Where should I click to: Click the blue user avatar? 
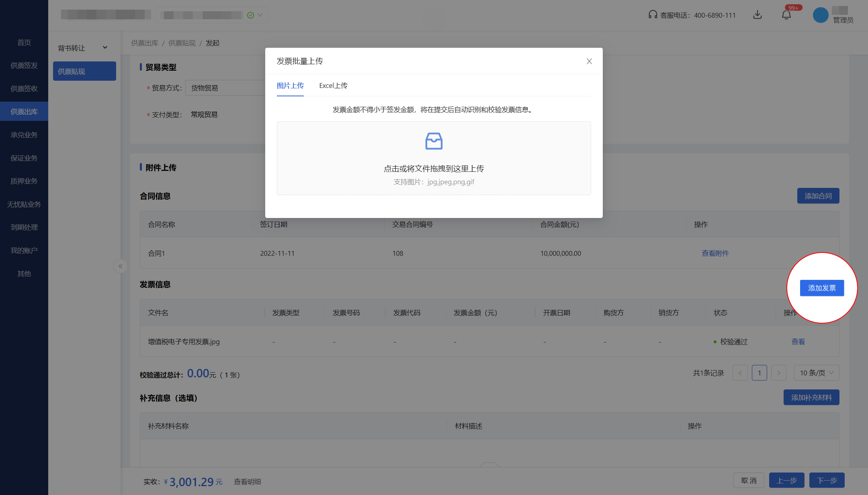(821, 15)
